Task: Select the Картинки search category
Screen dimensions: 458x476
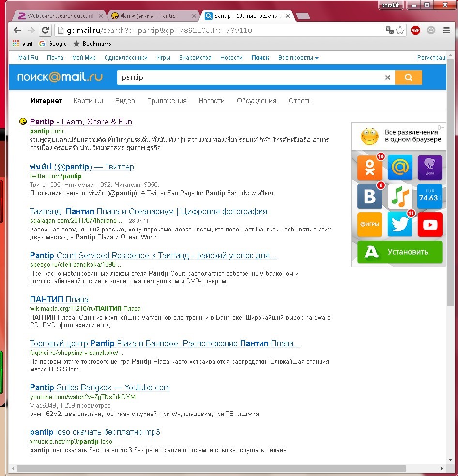Action: [88, 101]
